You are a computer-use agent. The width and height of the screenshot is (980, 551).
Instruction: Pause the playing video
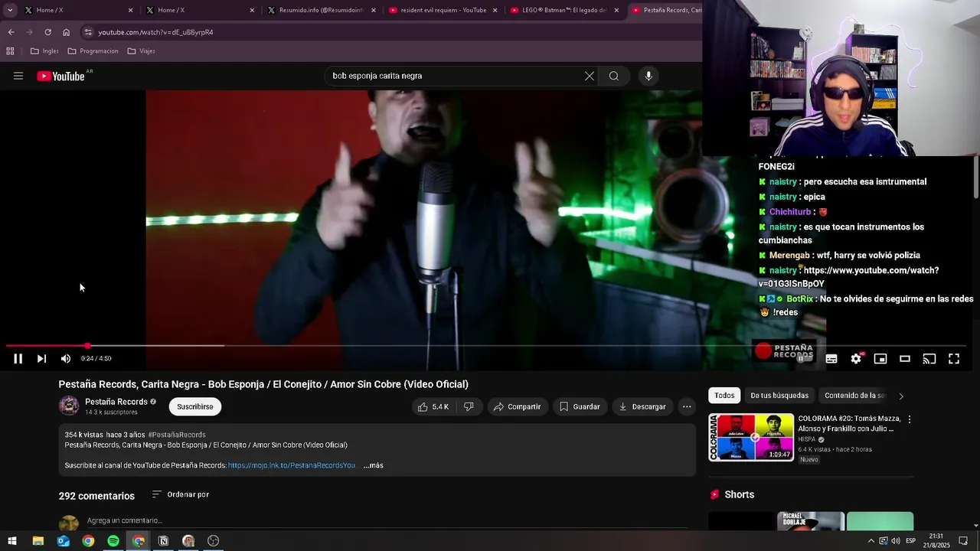coord(18,358)
